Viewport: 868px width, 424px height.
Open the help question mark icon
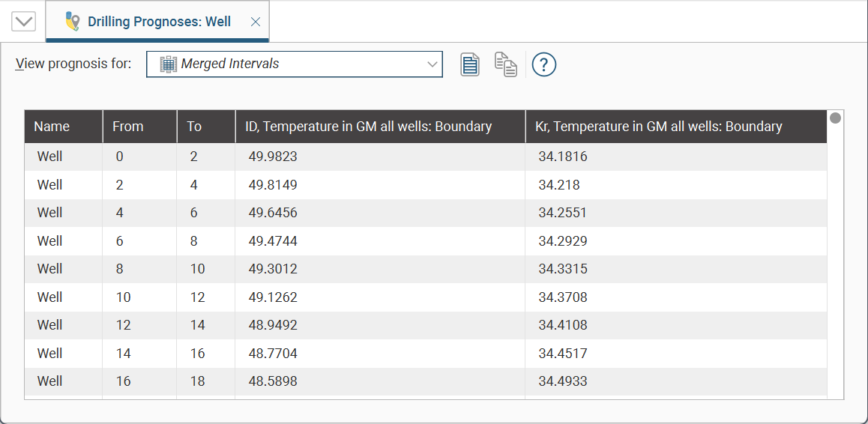(544, 64)
